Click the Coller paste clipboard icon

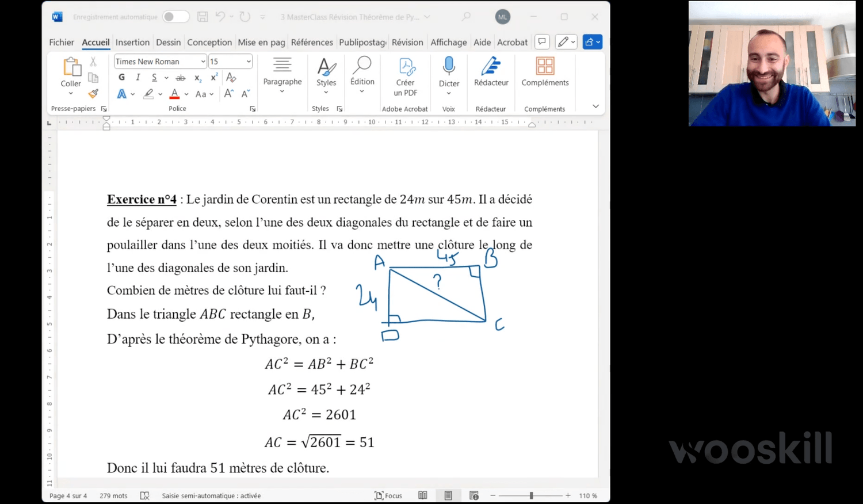(71, 67)
